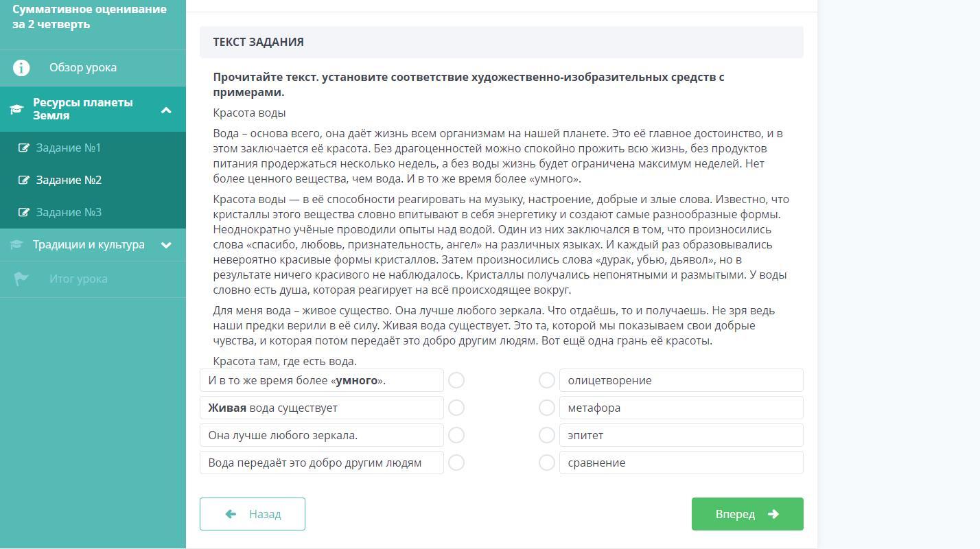The image size is (980, 549).
Task: Click the flag icon beside Итог урока
Action: 21,279
